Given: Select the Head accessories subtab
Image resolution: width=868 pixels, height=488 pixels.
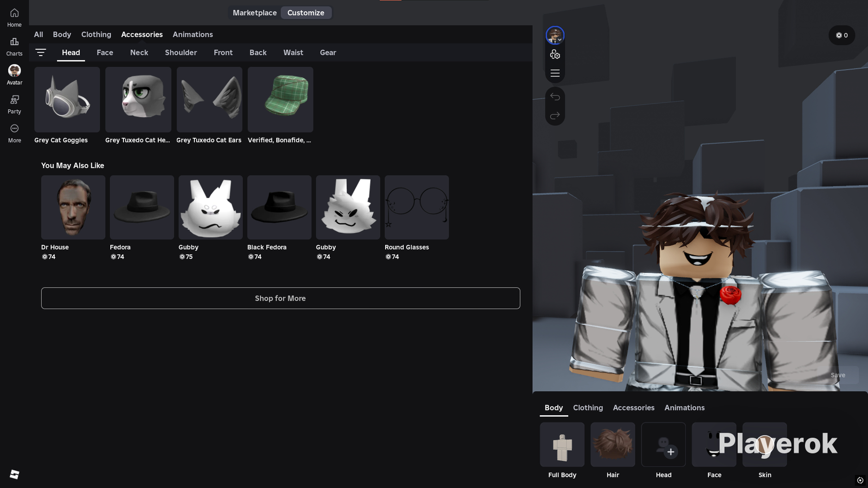Looking at the screenshot, I should 71,53.
